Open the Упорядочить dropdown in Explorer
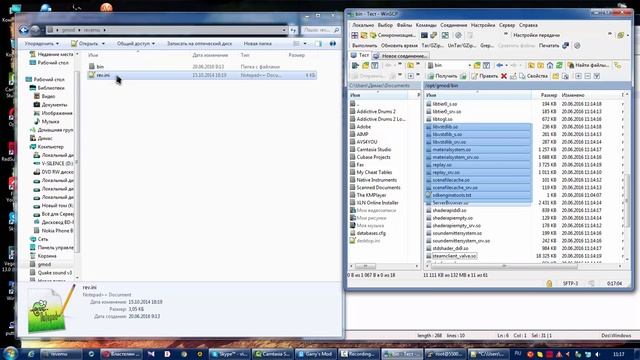Screen dimensions: 640x360 [x=41, y=43]
